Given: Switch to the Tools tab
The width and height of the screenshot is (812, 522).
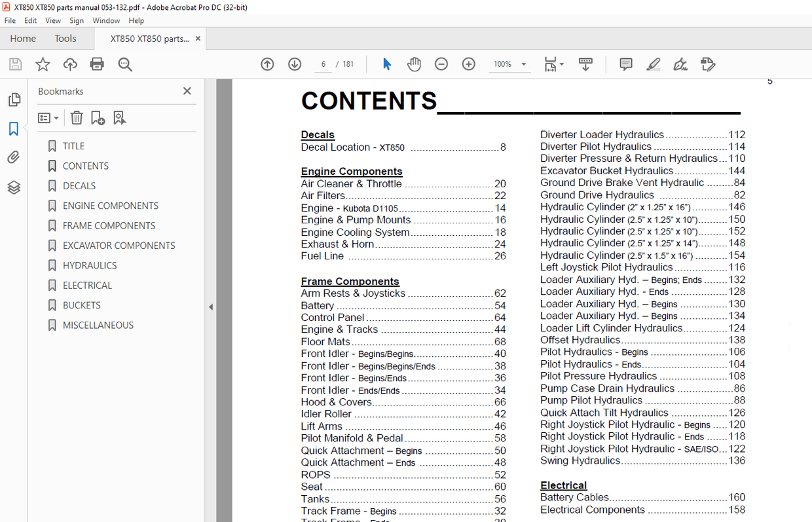Looking at the screenshot, I should [x=65, y=39].
